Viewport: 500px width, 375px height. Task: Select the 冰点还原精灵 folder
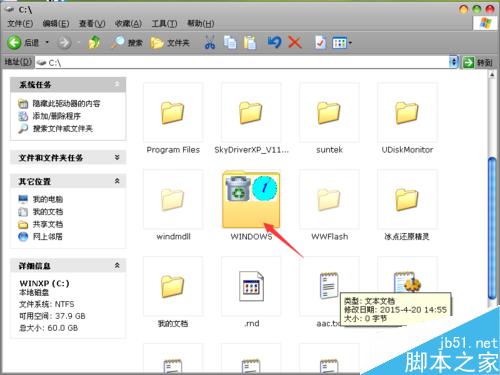click(x=407, y=200)
